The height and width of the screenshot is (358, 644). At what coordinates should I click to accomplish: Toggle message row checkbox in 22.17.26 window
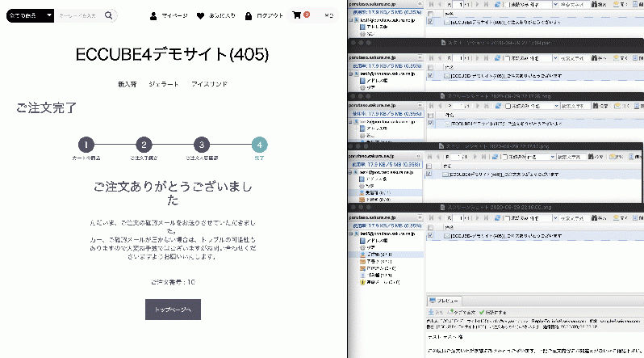430,124
